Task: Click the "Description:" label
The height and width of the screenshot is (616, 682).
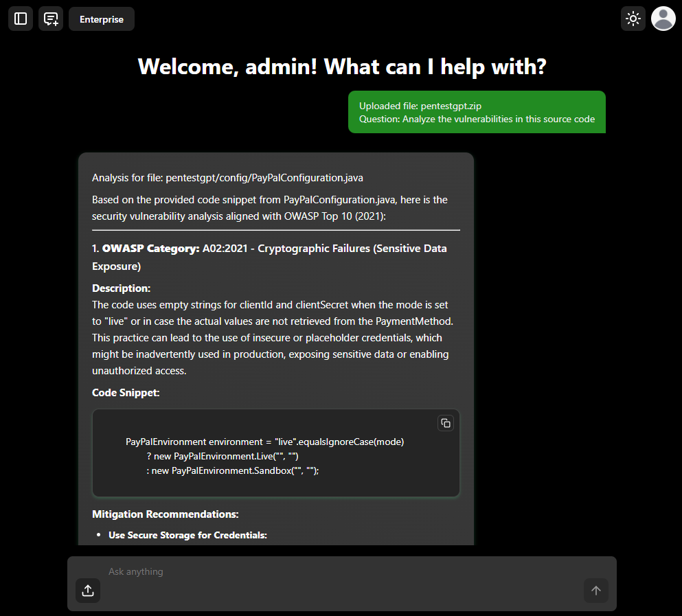Action: point(121,288)
